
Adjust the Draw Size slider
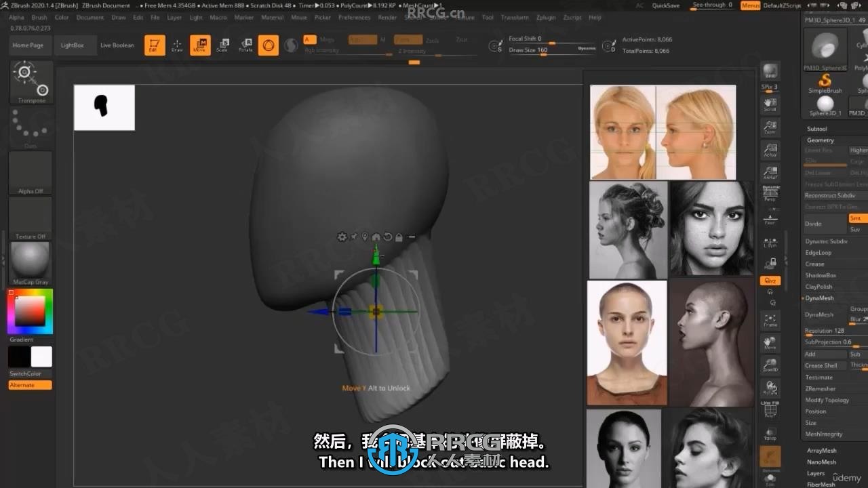pyautogui.click(x=553, y=50)
